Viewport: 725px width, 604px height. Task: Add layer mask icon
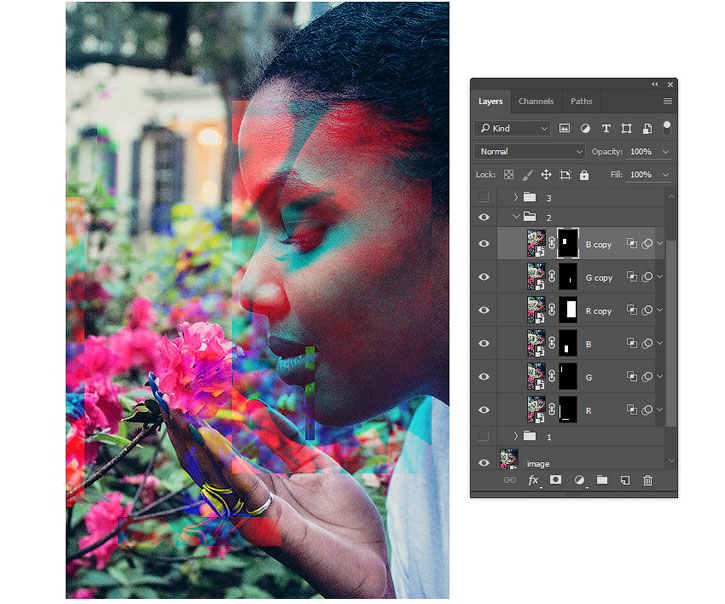(x=556, y=480)
